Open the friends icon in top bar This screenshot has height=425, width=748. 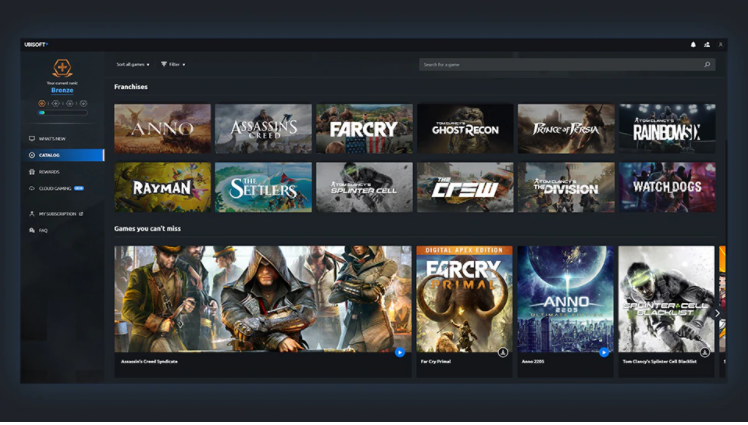tap(707, 45)
